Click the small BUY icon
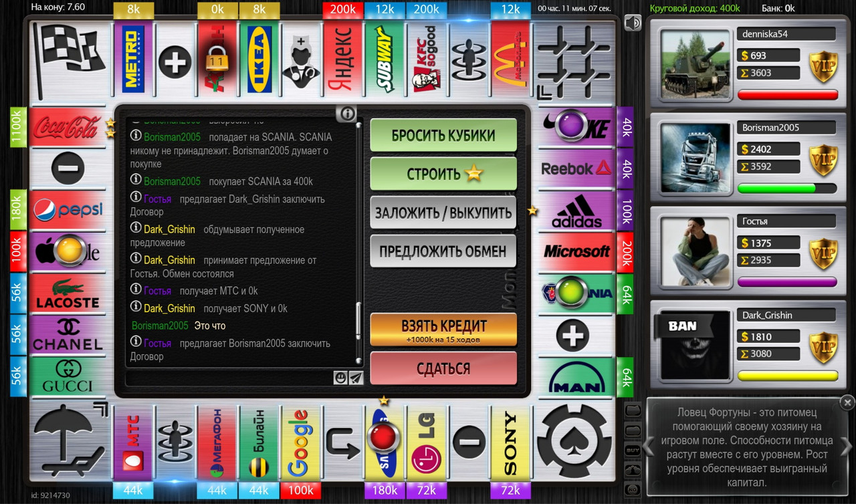Screen dimensions: 856x504 633,450
